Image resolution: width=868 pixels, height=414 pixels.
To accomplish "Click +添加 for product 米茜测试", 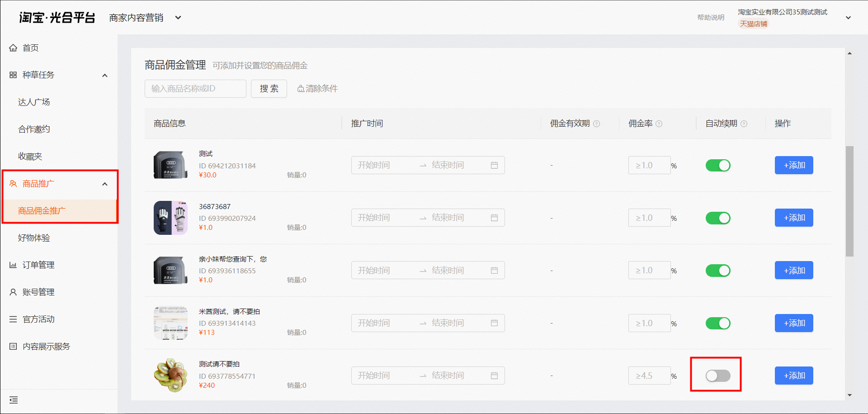I will [794, 323].
